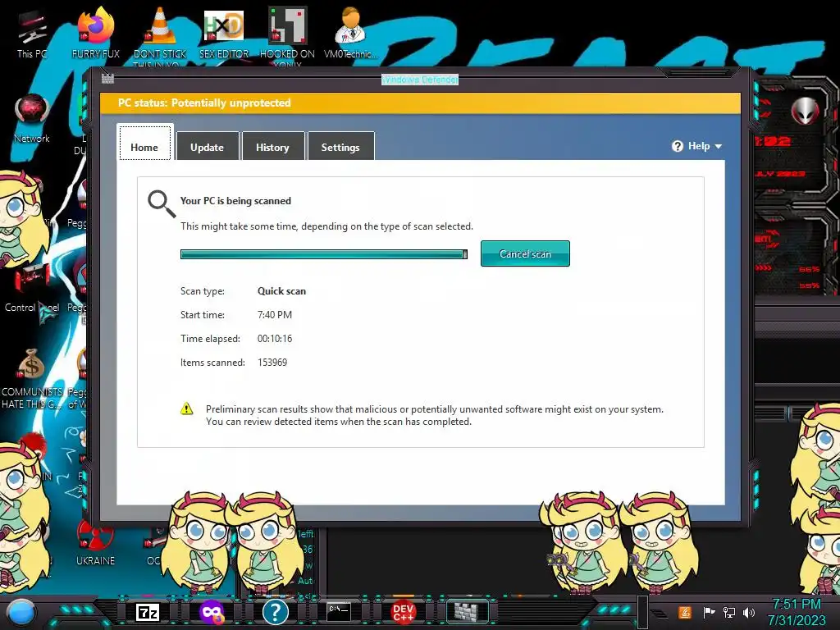Open the VLC cone DONT STICK shortcut
The image size is (840, 630).
coord(160,35)
